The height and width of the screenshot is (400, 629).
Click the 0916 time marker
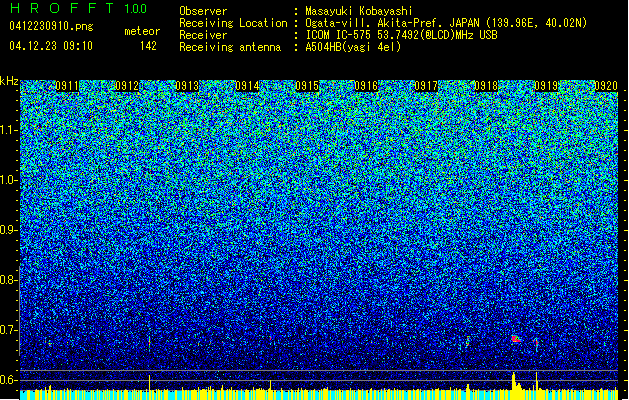(x=366, y=86)
